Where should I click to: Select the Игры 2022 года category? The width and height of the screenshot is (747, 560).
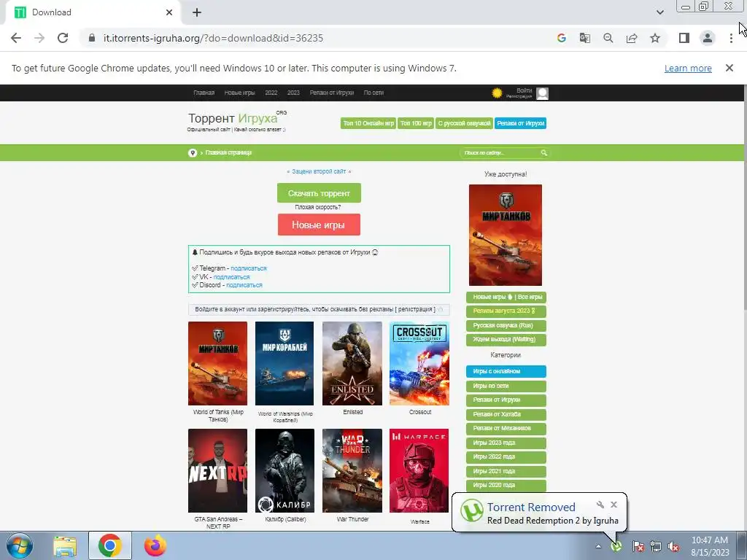click(x=506, y=456)
